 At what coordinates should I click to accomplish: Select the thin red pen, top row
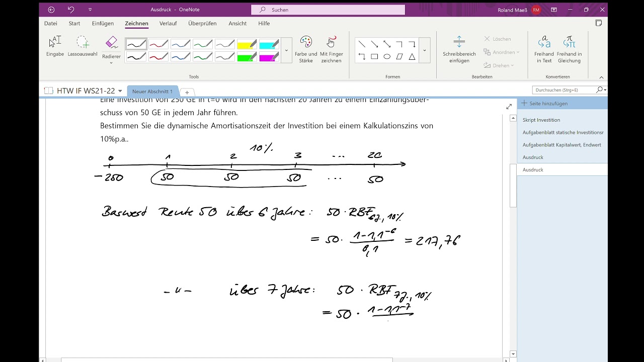[158, 44]
